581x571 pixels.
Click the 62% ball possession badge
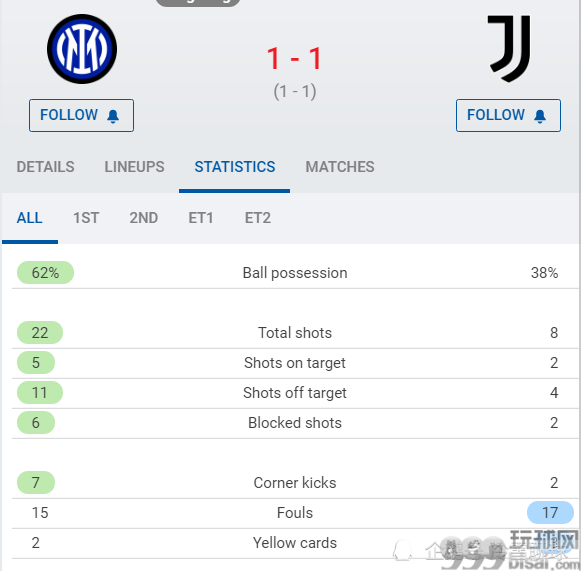click(x=46, y=273)
